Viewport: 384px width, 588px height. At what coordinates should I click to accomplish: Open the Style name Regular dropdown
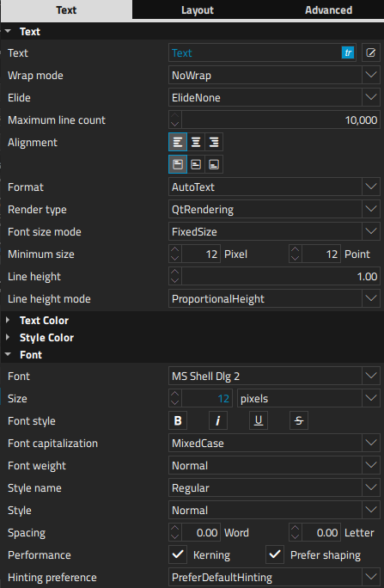(x=274, y=488)
